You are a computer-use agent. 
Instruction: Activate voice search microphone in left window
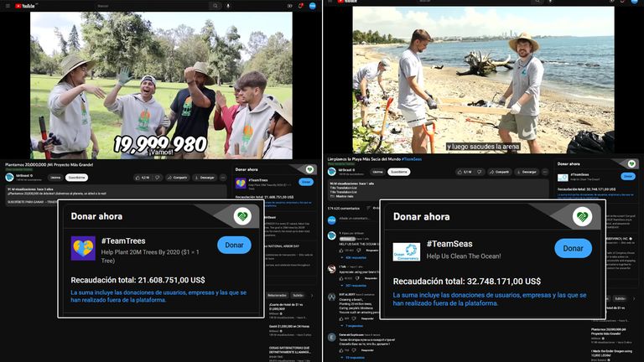[228, 6]
